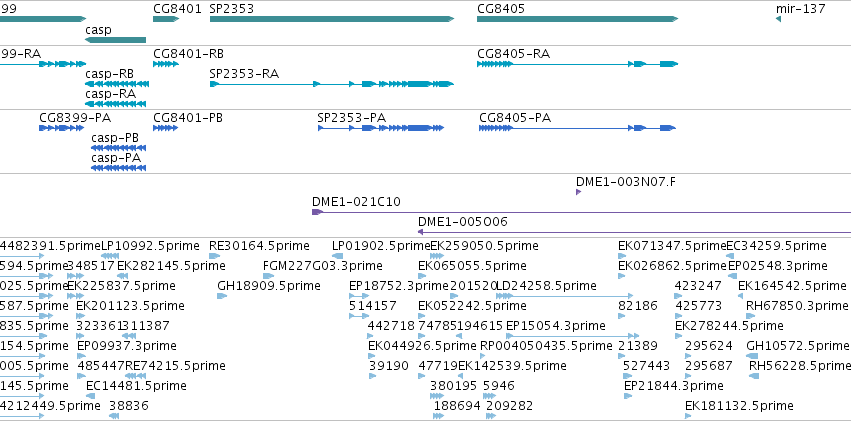851x421 pixels.
Task: Select the DME1-021C10 feature start block
Action: point(317,212)
